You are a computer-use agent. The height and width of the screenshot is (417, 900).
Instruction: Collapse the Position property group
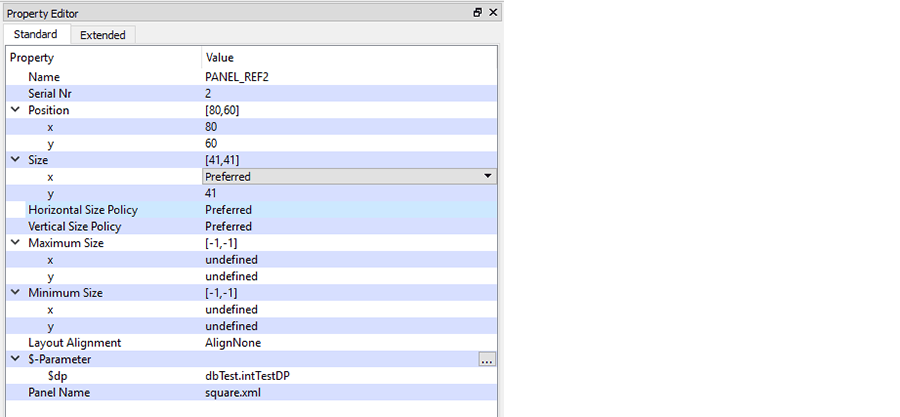coord(15,110)
